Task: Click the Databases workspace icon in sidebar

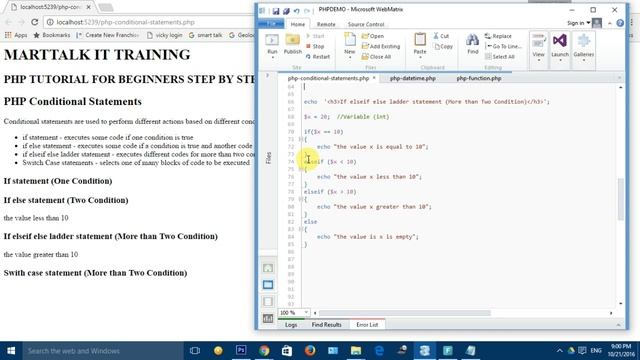Action: pos(268,301)
